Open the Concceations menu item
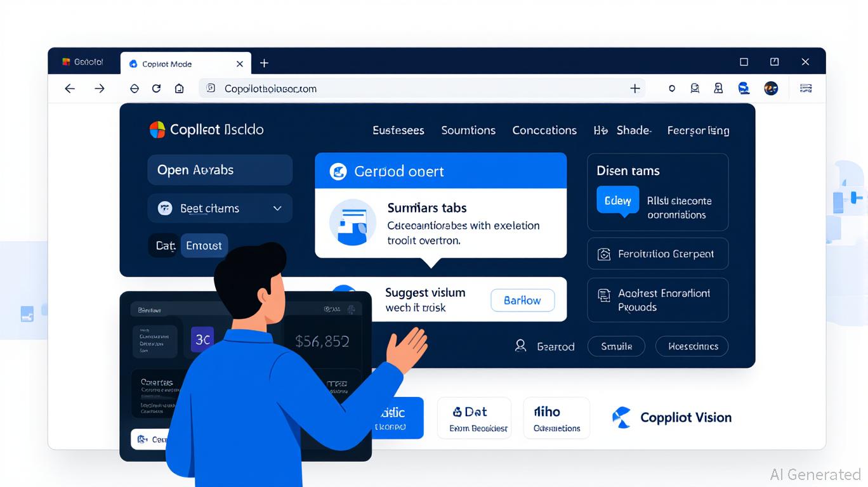Viewport: 868px width, 487px height. point(544,131)
